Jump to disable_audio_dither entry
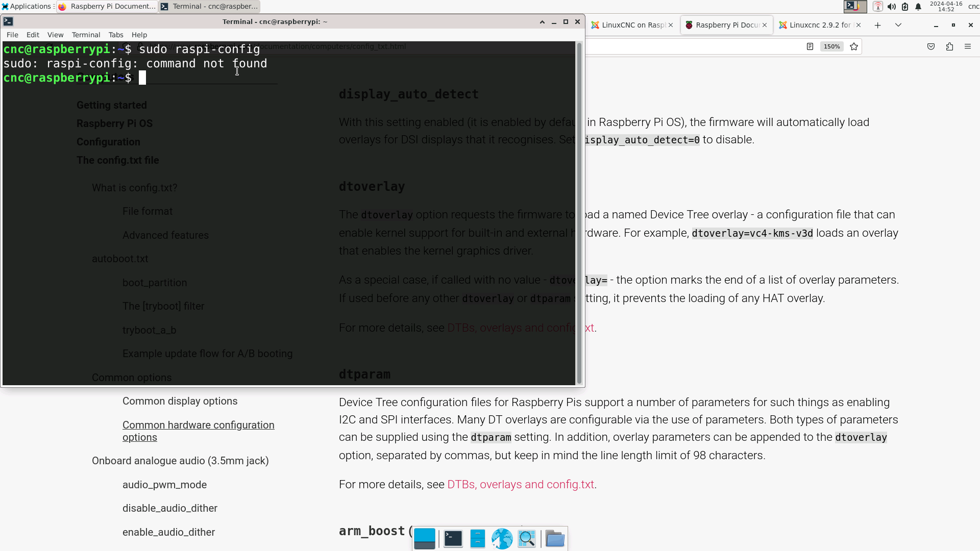 click(x=170, y=508)
